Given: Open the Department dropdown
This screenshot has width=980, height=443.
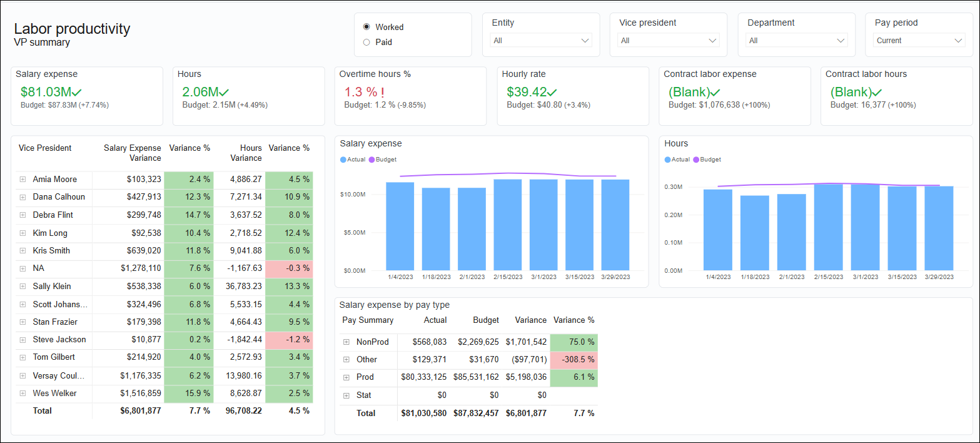Looking at the screenshot, I should tap(796, 41).
